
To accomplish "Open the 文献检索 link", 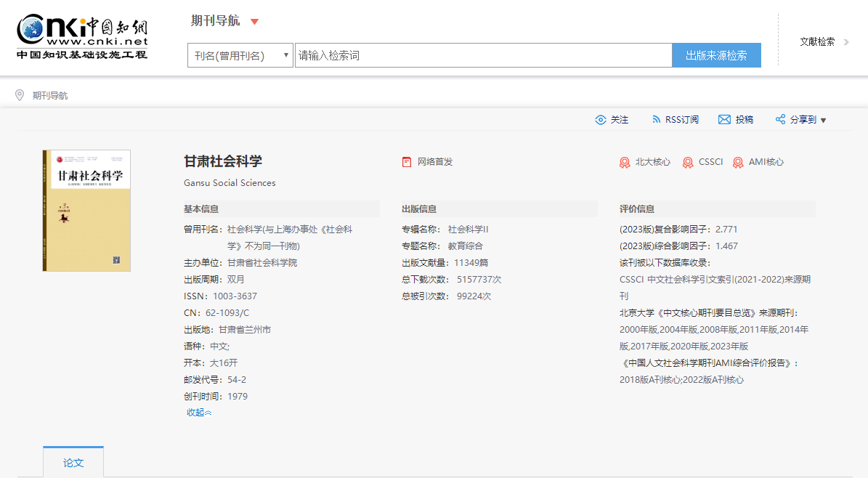I will 817,41.
